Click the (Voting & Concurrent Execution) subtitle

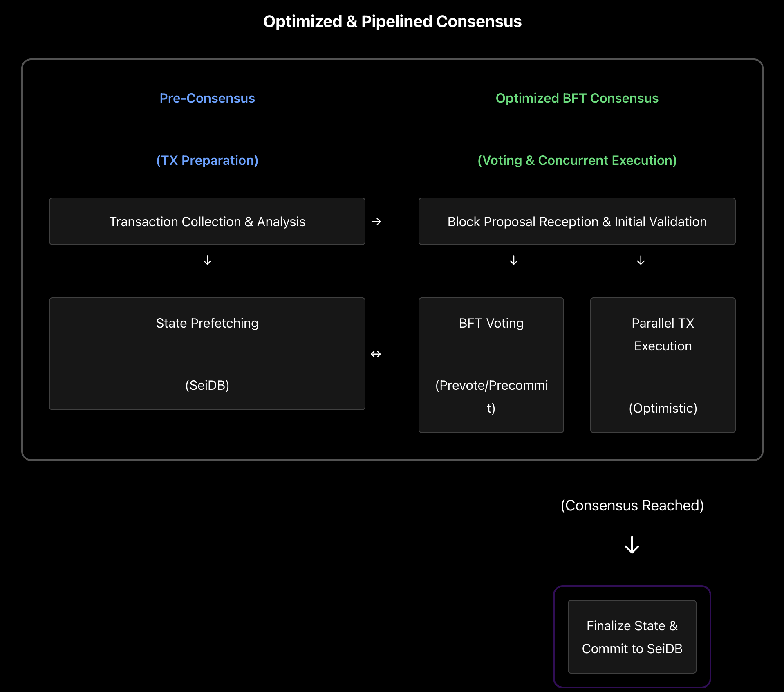point(577,160)
